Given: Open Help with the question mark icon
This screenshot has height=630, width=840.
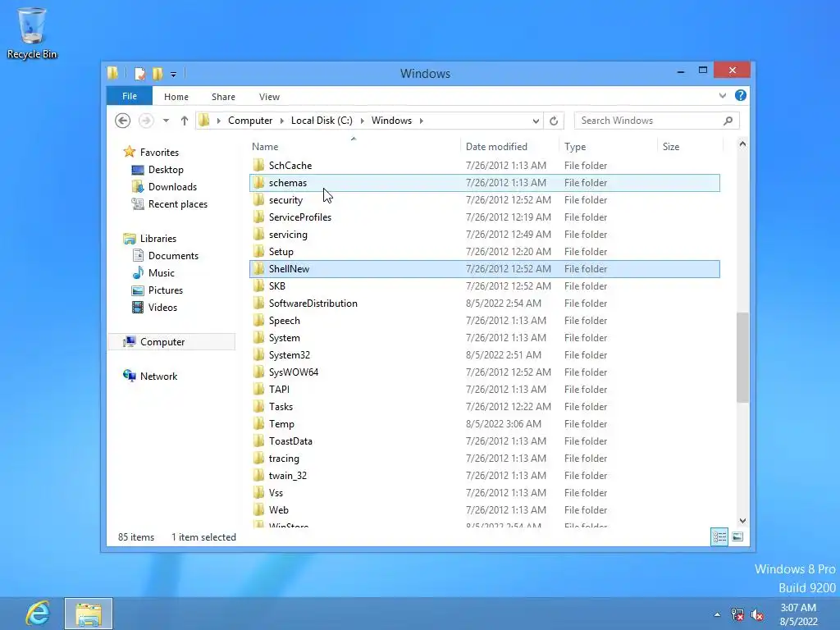Looking at the screenshot, I should tap(741, 95).
